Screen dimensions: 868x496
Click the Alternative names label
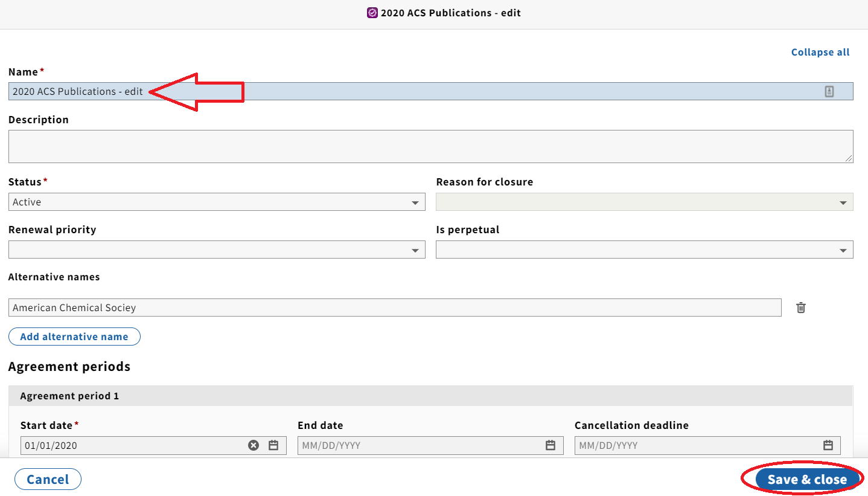point(54,277)
